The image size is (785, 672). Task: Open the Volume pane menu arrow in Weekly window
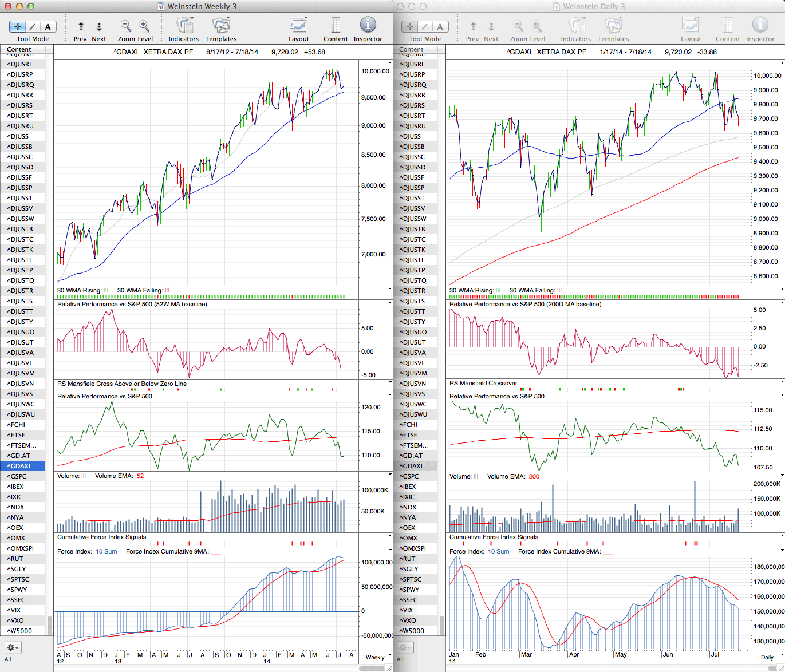point(390,475)
